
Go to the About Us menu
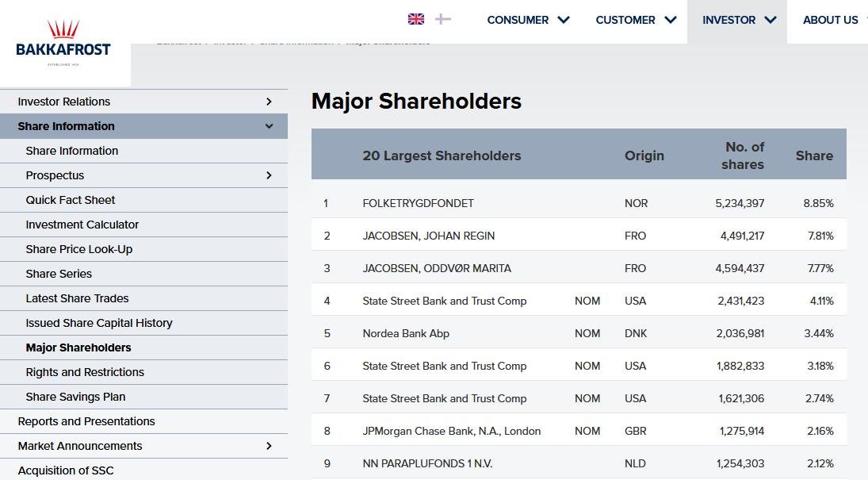830,20
